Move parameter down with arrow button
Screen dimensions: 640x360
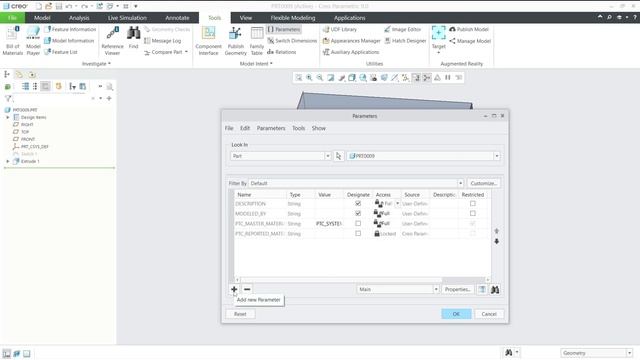point(497,241)
